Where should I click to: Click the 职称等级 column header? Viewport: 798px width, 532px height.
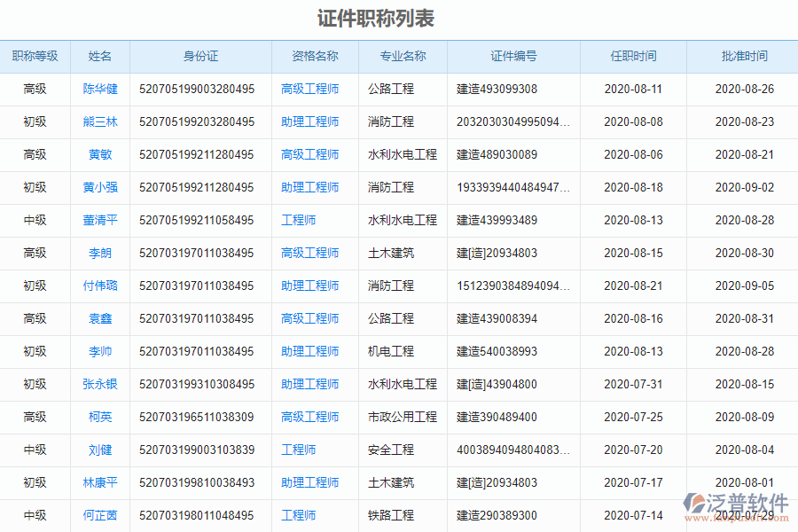35,57
